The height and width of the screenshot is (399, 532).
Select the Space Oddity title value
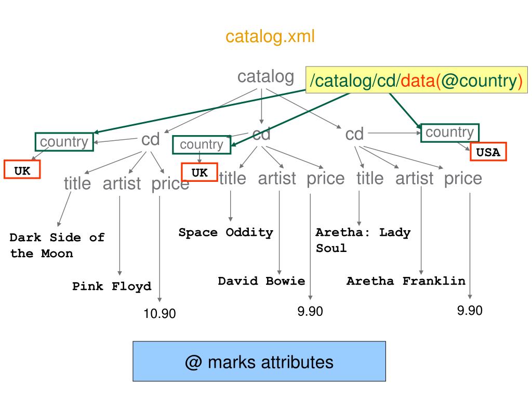(225, 232)
